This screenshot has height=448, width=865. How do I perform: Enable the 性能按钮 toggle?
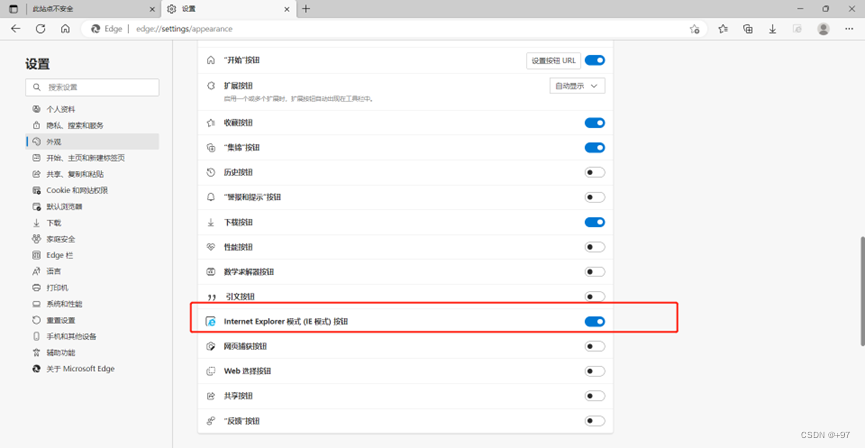tap(595, 247)
